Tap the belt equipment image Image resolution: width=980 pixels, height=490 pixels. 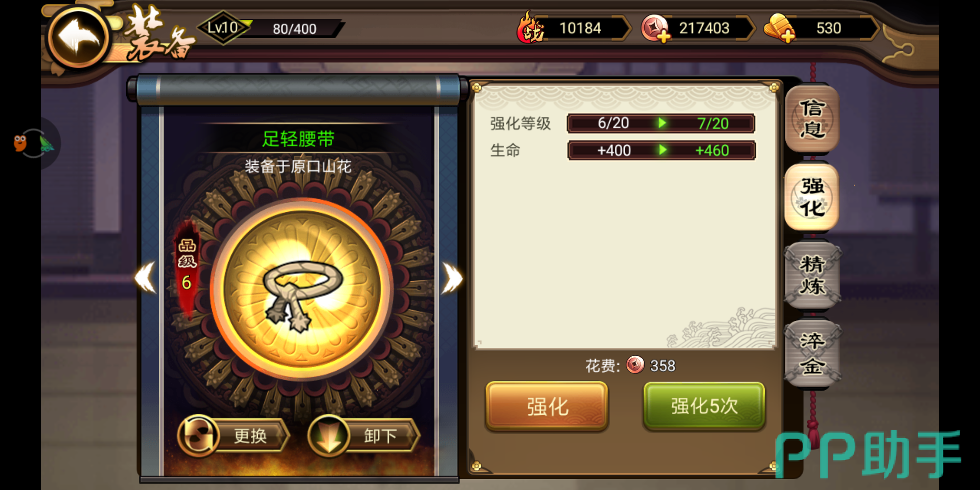(x=301, y=289)
